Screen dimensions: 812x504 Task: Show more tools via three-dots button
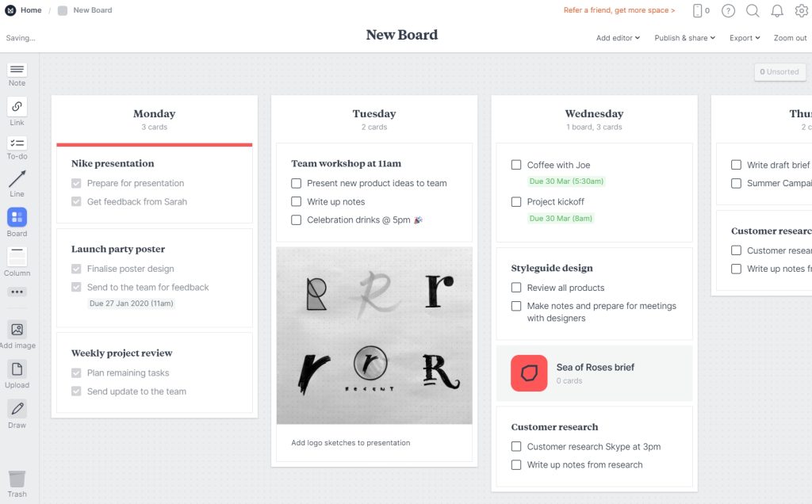[x=17, y=292]
